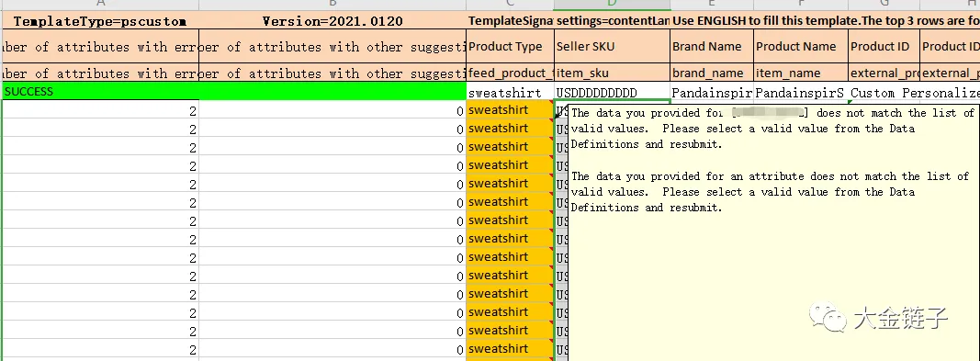Click the brand_name field name cell
980x361 pixels.
[x=711, y=73]
